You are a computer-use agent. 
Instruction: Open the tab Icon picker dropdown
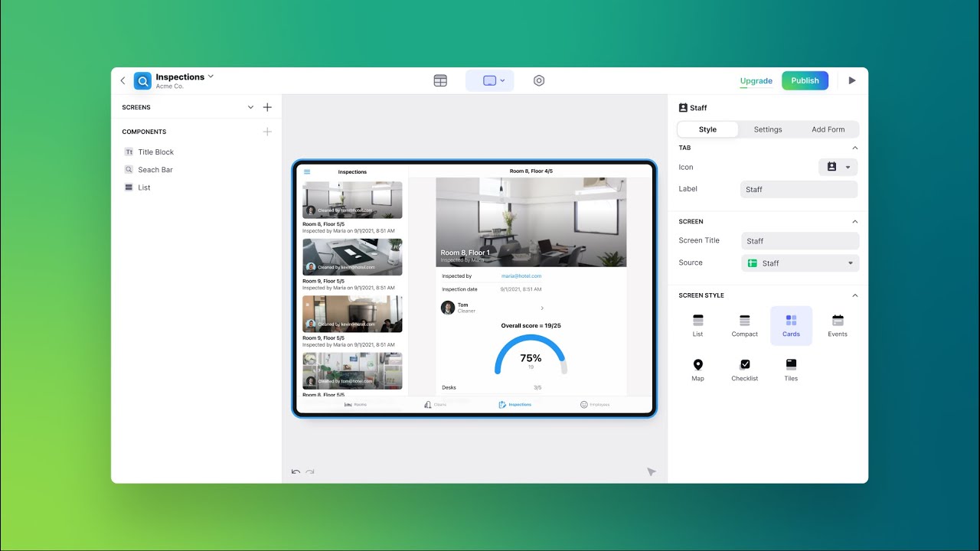(x=838, y=167)
